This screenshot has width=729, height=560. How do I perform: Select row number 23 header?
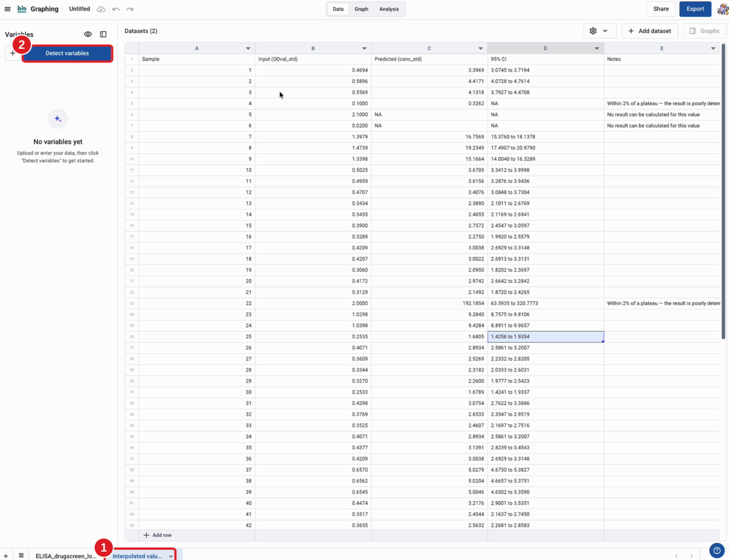(132, 303)
